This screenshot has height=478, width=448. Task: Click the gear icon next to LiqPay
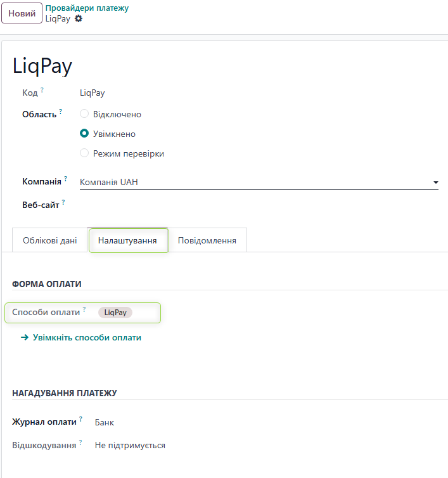79,19
